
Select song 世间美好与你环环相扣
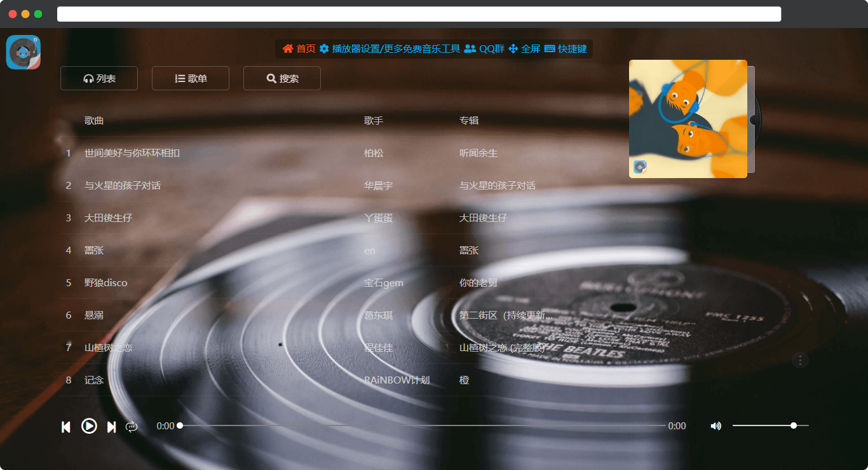132,153
